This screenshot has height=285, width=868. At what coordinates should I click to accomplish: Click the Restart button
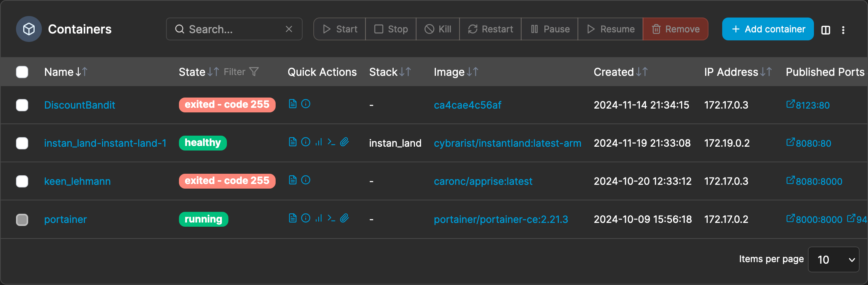click(x=490, y=29)
